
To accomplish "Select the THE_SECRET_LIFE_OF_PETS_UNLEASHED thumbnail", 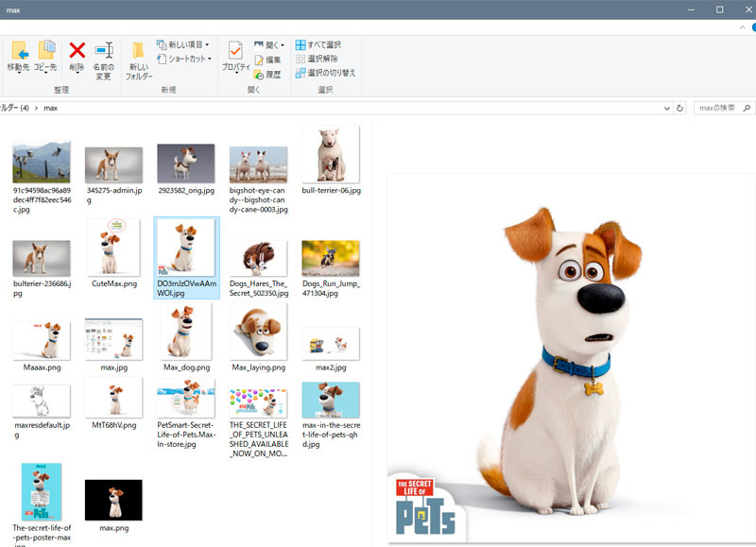I will point(258,402).
